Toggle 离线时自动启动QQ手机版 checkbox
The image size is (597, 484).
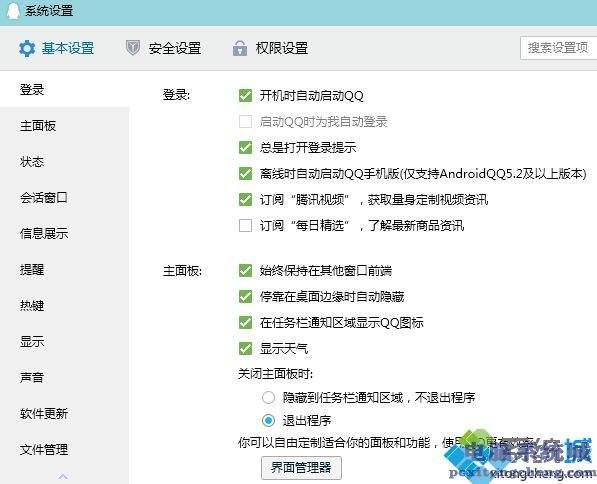[x=245, y=174]
